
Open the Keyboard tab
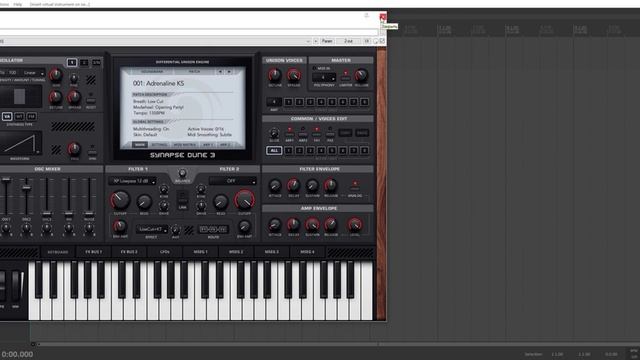click(58, 252)
